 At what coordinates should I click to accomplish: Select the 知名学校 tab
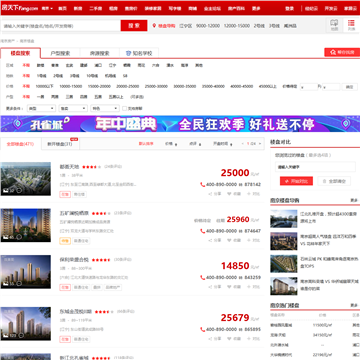coord(139,53)
